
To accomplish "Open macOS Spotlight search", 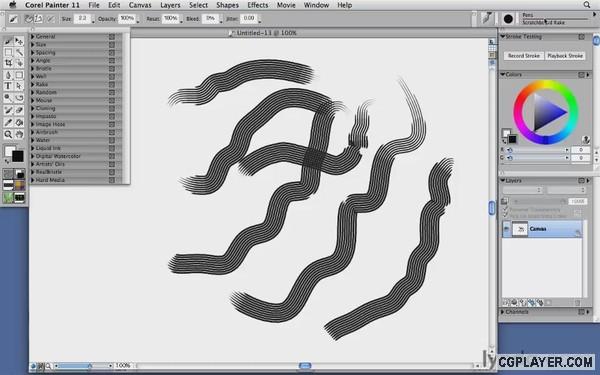I will coord(587,5).
